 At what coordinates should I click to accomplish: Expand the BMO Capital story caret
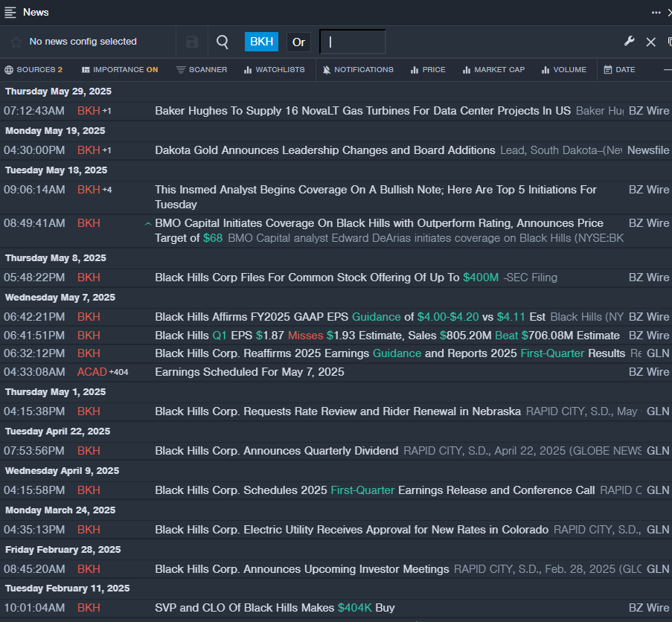(x=148, y=224)
